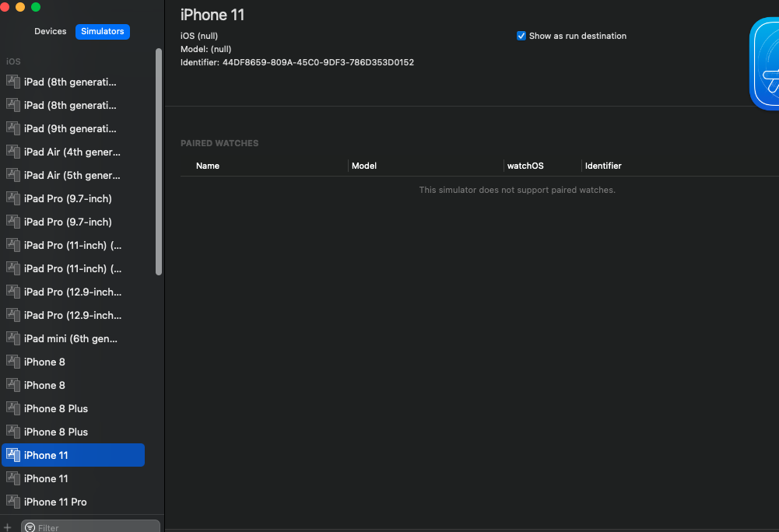Click the icon beside iPad Air (5th generation)

tap(12, 175)
